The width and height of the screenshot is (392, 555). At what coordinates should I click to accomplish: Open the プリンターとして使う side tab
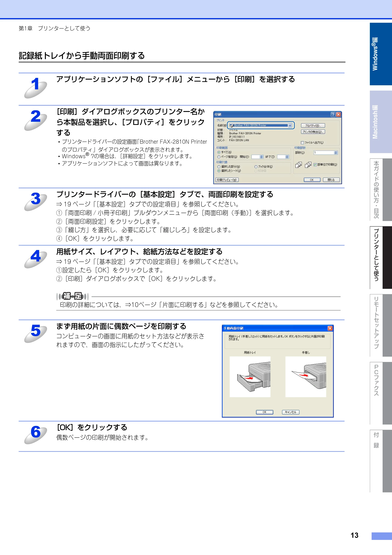coord(381,258)
